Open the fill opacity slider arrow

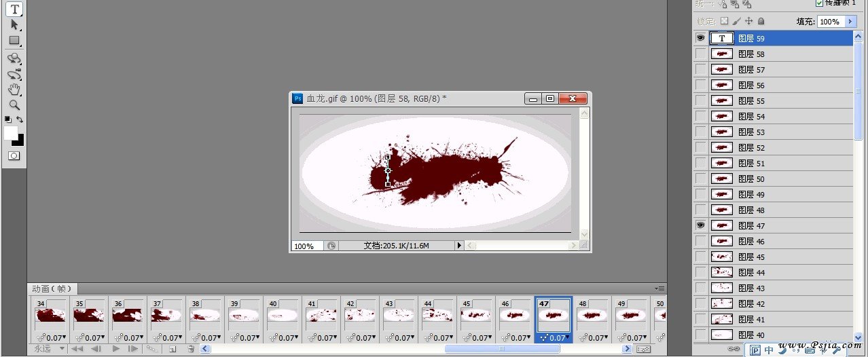[850, 22]
